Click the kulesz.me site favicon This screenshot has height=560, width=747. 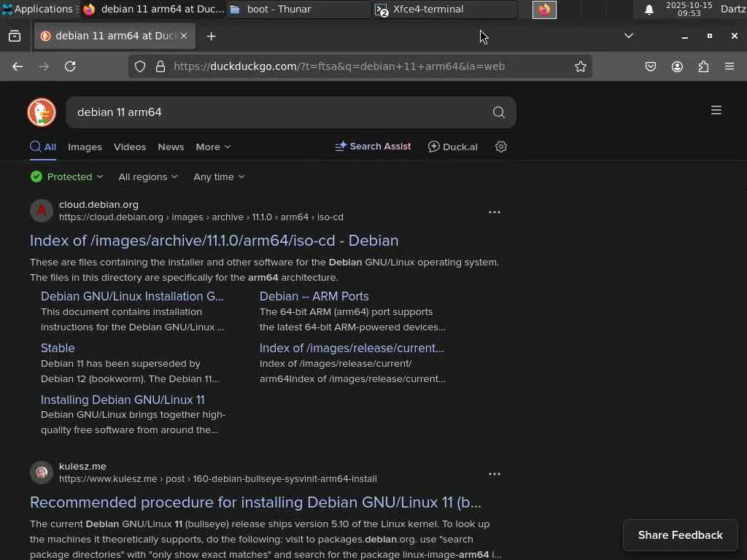(42, 472)
